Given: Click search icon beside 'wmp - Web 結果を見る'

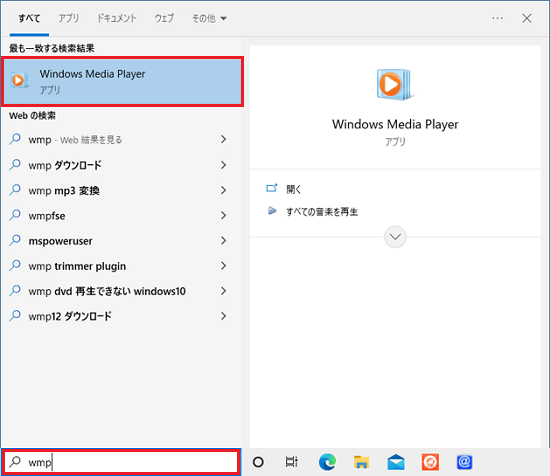Looking at the screenshot, I should pos(15,139).
